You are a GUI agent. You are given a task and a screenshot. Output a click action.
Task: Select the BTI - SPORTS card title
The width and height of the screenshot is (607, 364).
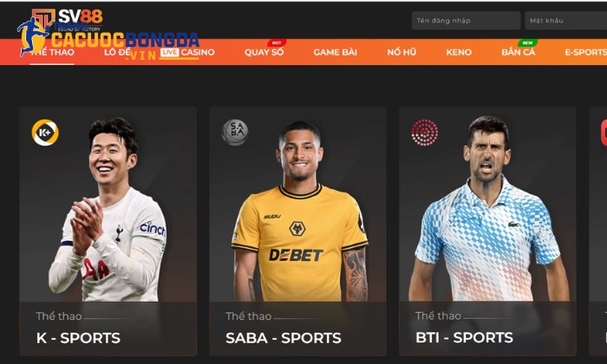[464, 338]
